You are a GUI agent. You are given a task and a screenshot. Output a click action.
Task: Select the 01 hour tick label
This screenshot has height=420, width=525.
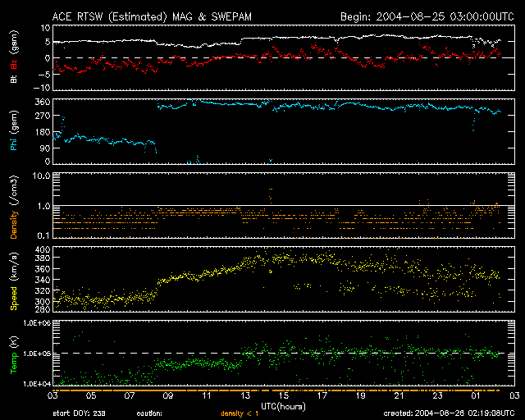tap(475, 395)
